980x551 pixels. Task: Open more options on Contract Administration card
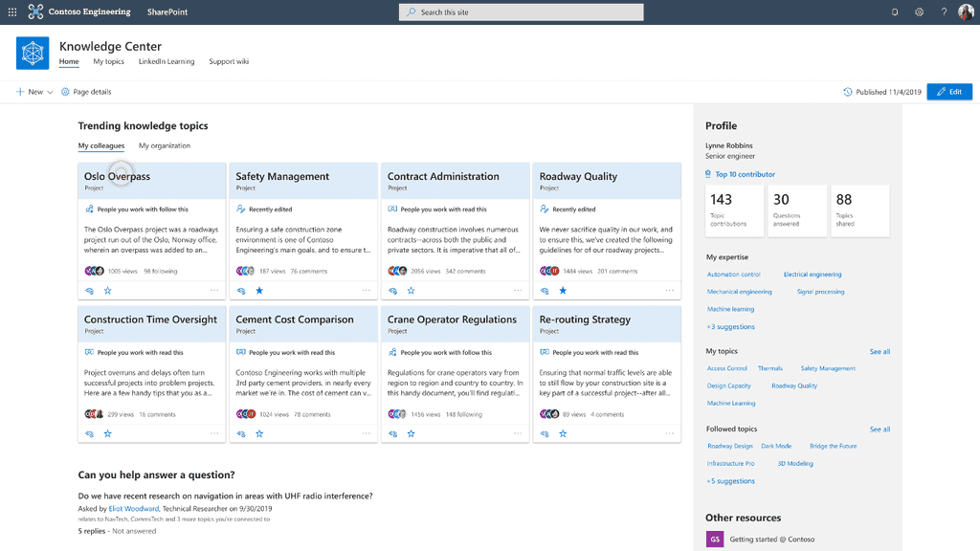click(x=518, y=290)
